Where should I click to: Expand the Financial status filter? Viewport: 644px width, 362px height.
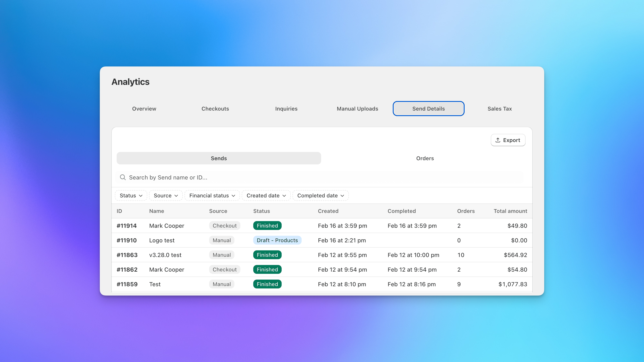click(x=212, y=195)
